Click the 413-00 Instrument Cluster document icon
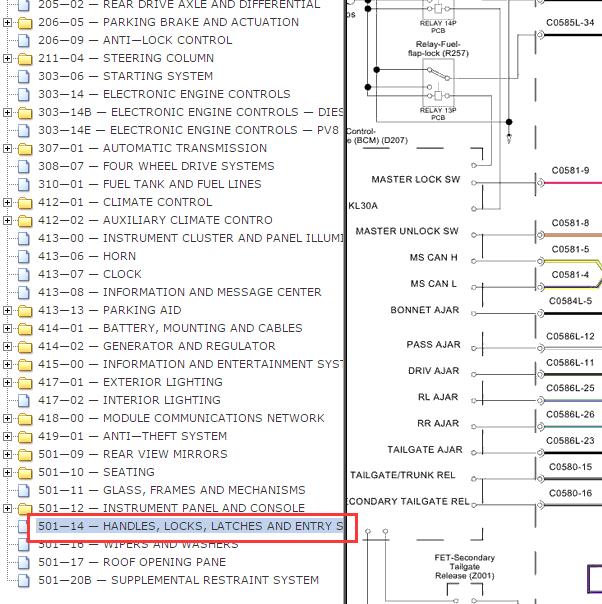 tap(24, 238)
